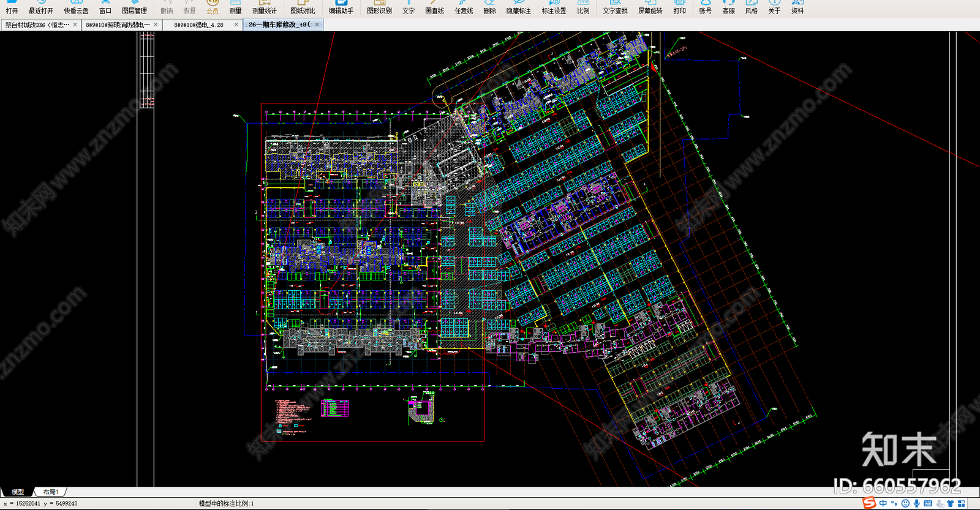Switch to the 布局1 layout tab

[51, 492]
